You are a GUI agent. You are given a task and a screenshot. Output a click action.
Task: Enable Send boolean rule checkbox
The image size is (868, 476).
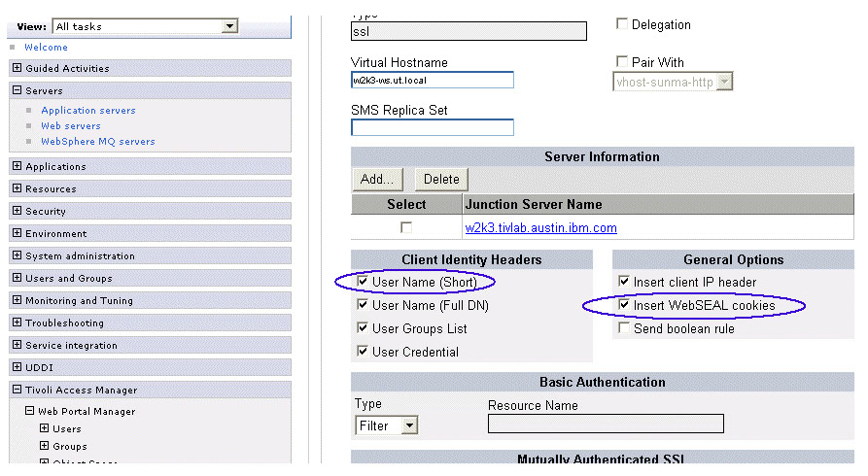coord(624,327)
